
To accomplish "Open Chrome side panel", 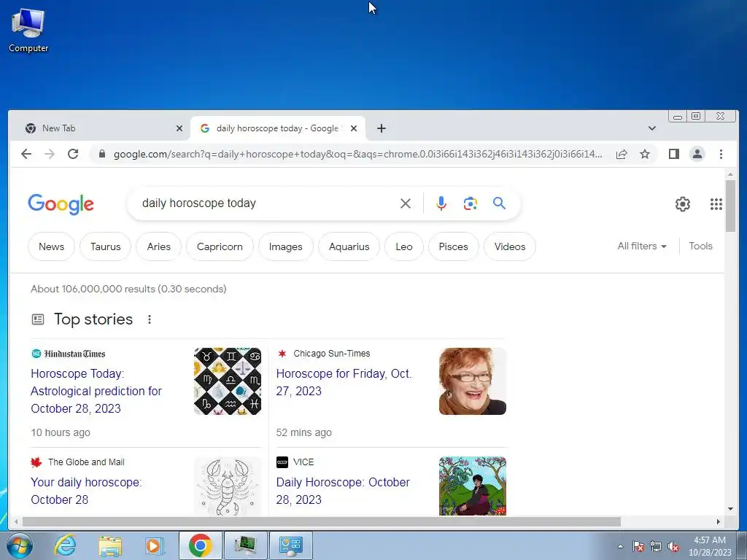I will tap(673, 154).
